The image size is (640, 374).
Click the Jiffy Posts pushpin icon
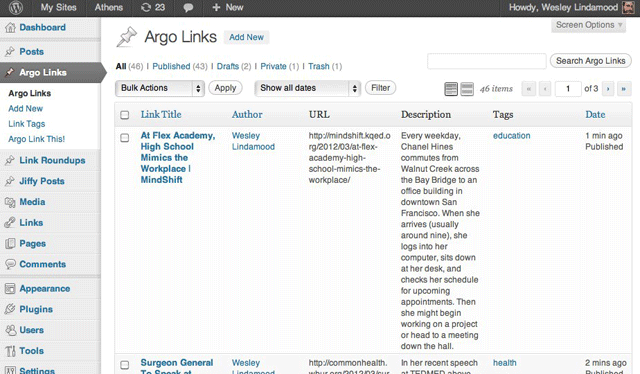[10, 181]
